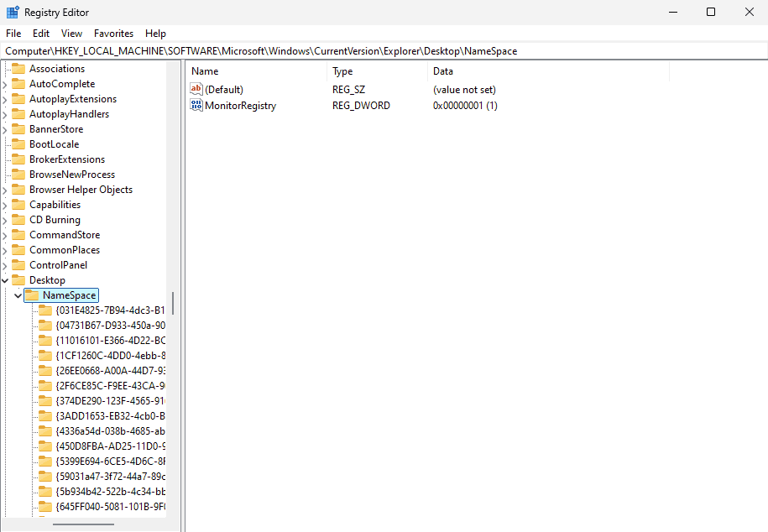This screenshot has width=768, height=532.
Task: Select the MonitorRegistry DWORD value icon
Action: [196, 106]
